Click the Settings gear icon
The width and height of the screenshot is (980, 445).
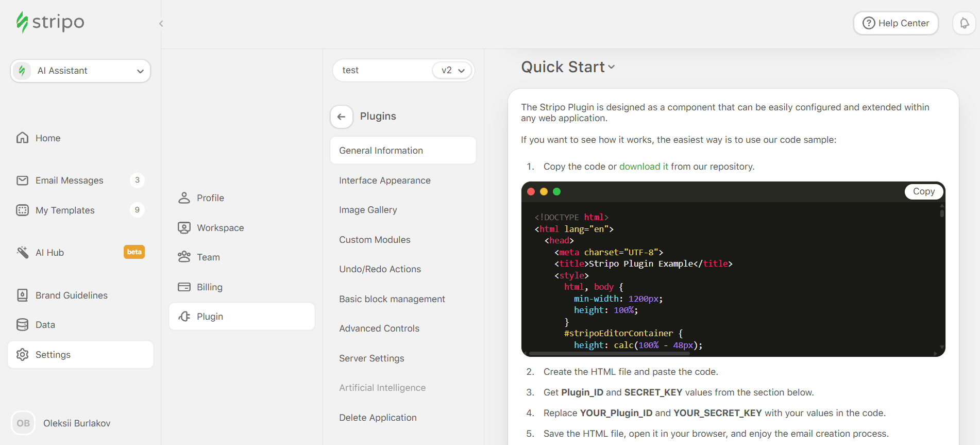click(23, 354)
